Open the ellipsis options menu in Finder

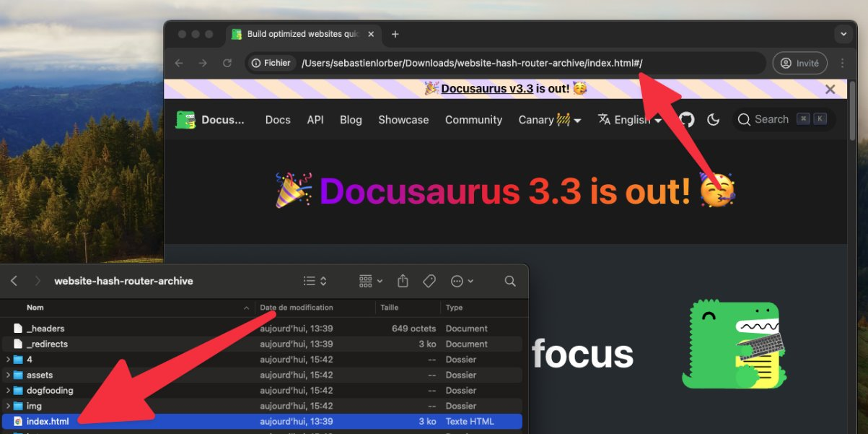pyautogui.click(x=457, y=281)
